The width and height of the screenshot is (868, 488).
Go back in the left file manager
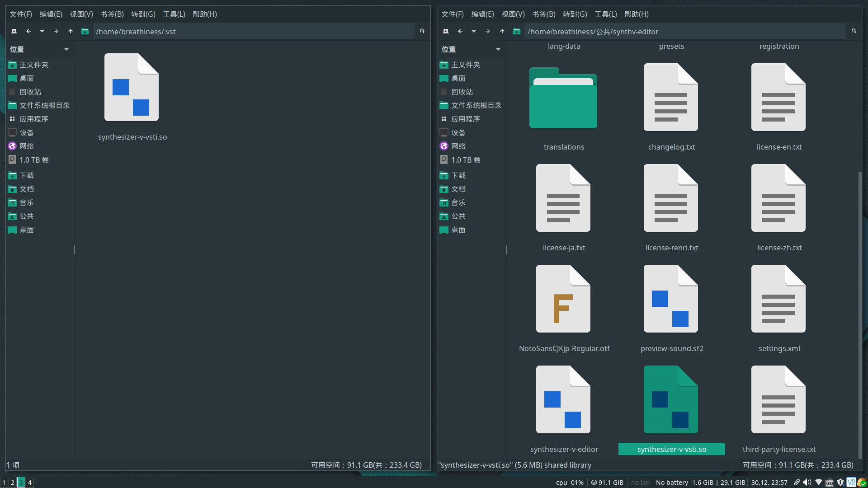pyautogui.click(x=28, y=31)
